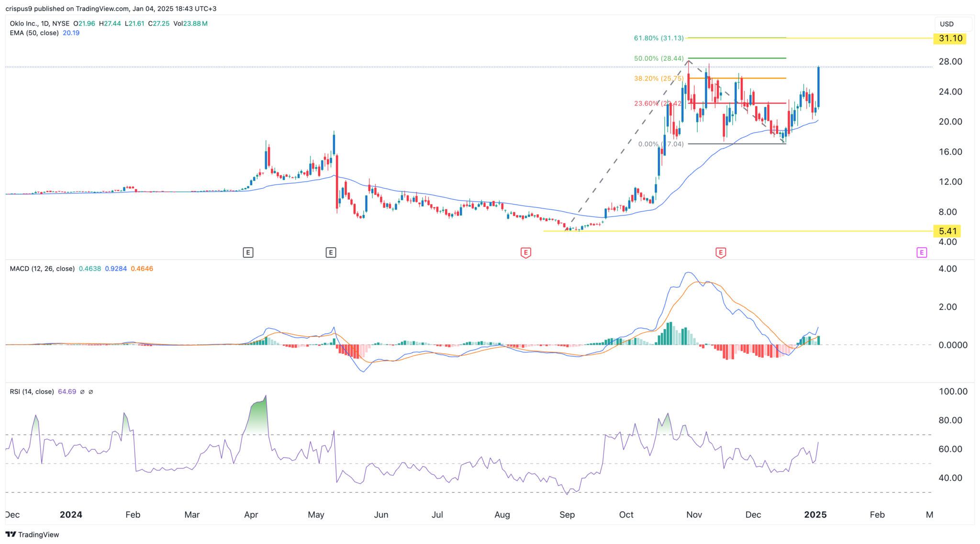Click the 38.20% (25.75) Fibonacci level label
Screen dimensions: 980x544
(x=659, y=79)
